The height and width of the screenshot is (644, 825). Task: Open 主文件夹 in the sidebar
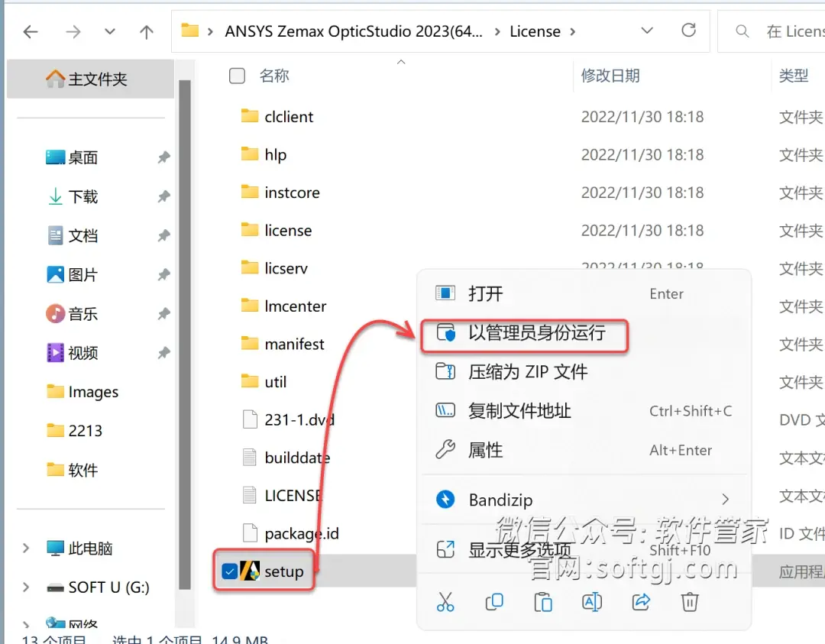[x=90, y=79]
